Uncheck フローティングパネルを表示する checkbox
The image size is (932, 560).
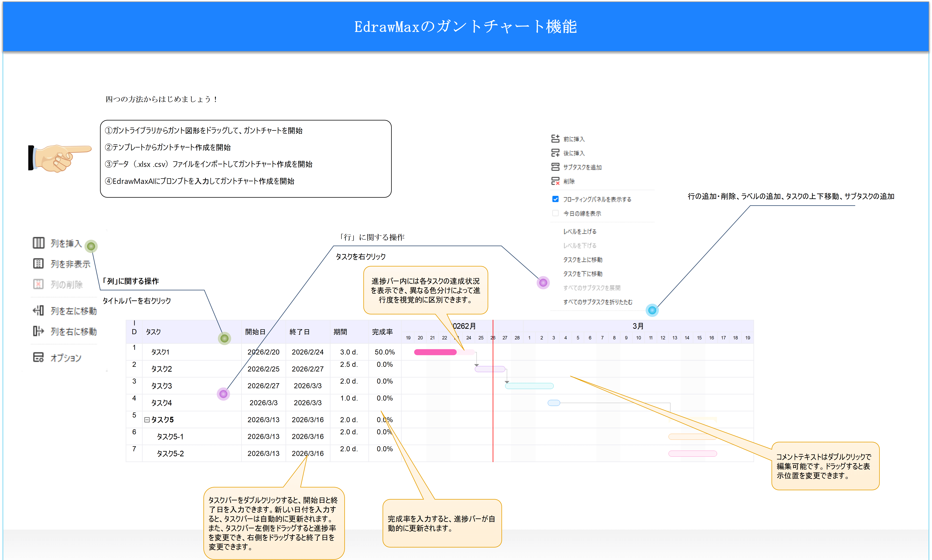tap(555, 199)
